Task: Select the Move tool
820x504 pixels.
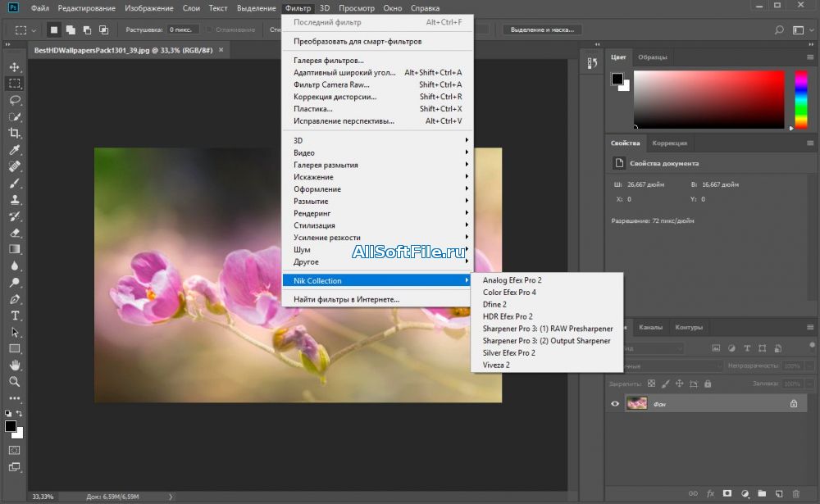Action: tap(15, 67)
